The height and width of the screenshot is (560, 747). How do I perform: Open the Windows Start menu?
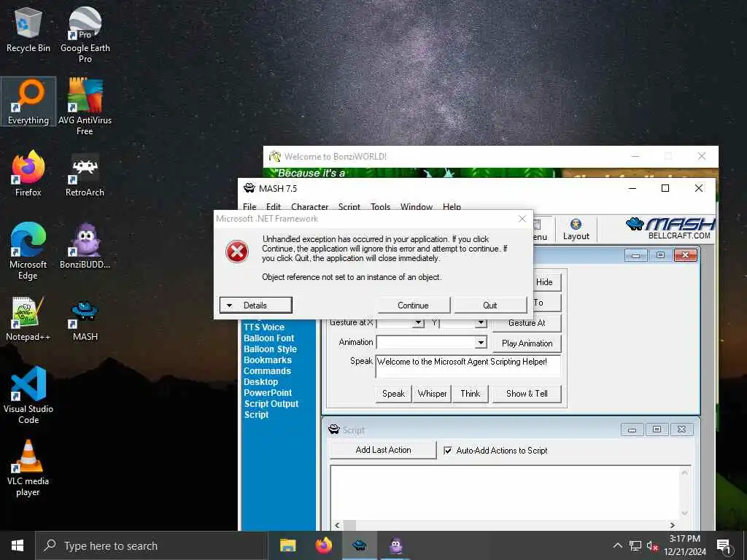[x=18, y=545]
